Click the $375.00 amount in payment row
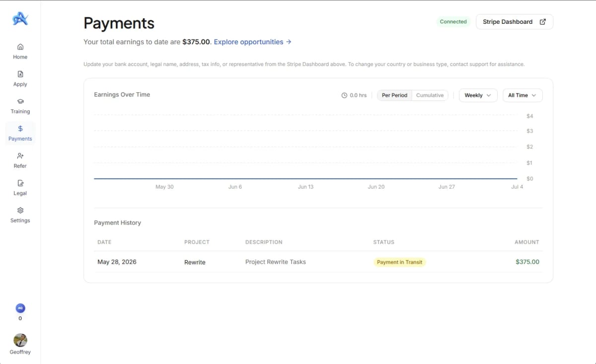This screenshot has width=596, height=364. coord(527,262)
